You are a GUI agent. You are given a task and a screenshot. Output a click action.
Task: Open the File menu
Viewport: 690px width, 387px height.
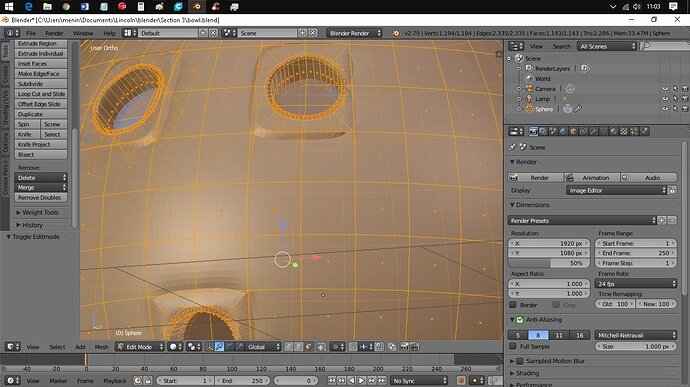(x=31, y=33)
